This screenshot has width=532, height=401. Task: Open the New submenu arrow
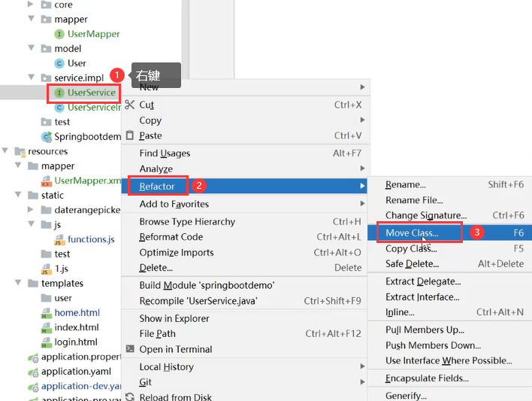point(362,87)
